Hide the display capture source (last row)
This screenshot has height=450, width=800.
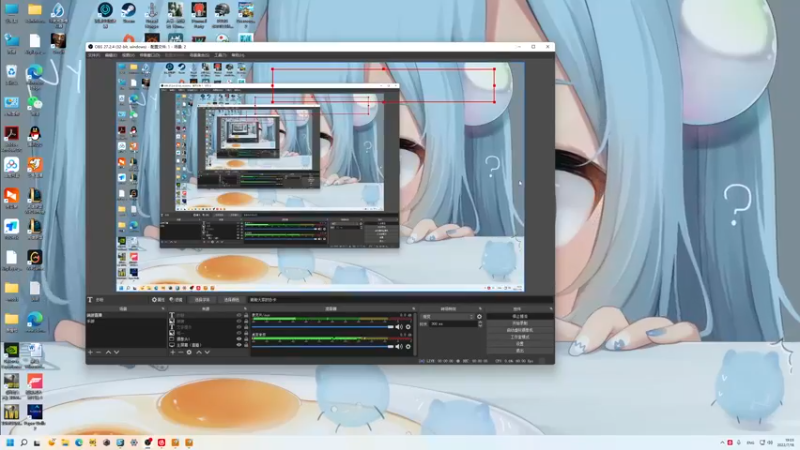tap(239, 345)
